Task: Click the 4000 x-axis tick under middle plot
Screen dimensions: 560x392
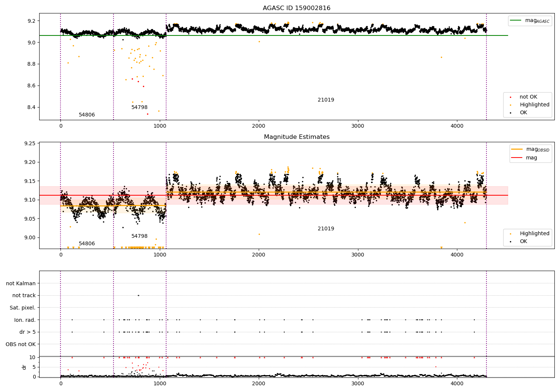Action: click(457, 255)
